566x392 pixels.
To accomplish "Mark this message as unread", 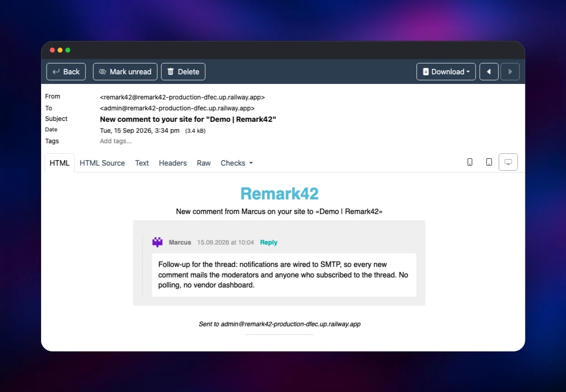I will 125,72.
